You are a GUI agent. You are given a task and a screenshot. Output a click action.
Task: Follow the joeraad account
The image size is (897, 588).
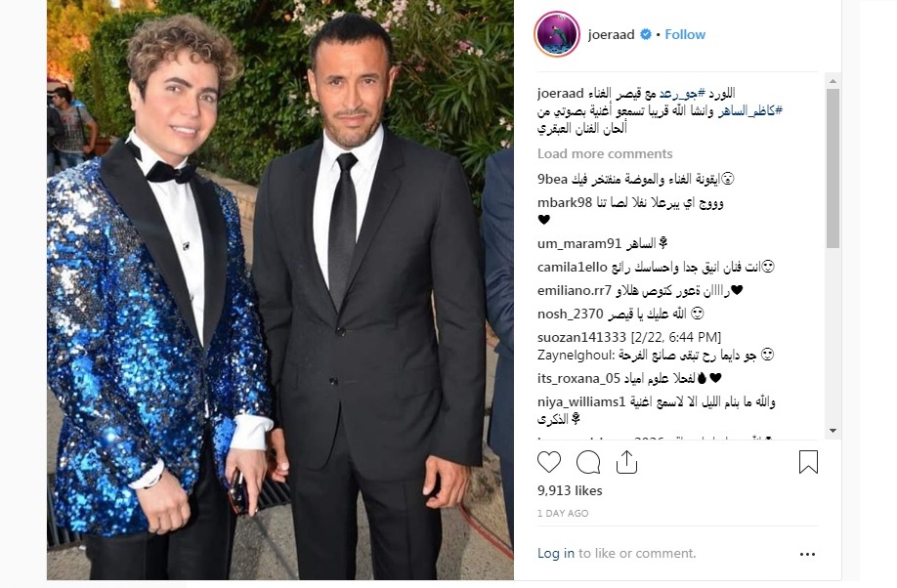tap(685, 34)
